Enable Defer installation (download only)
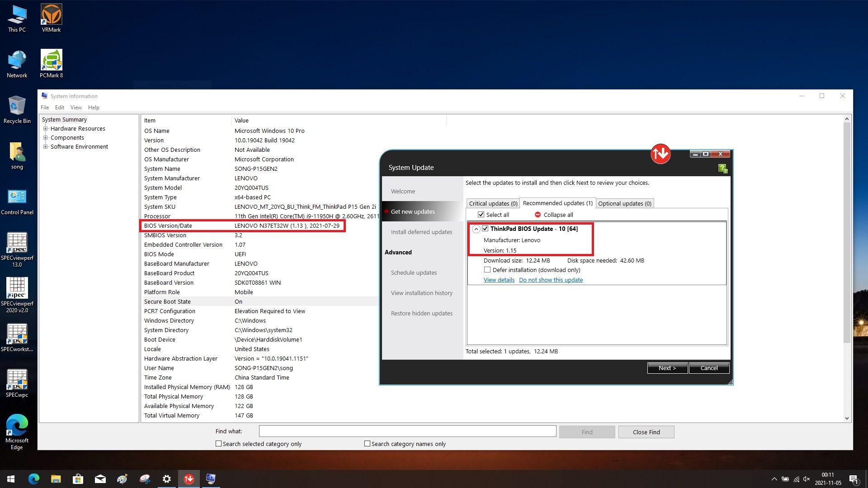The image size is (868, 488). pyautogui.click(x=487, y=269)
